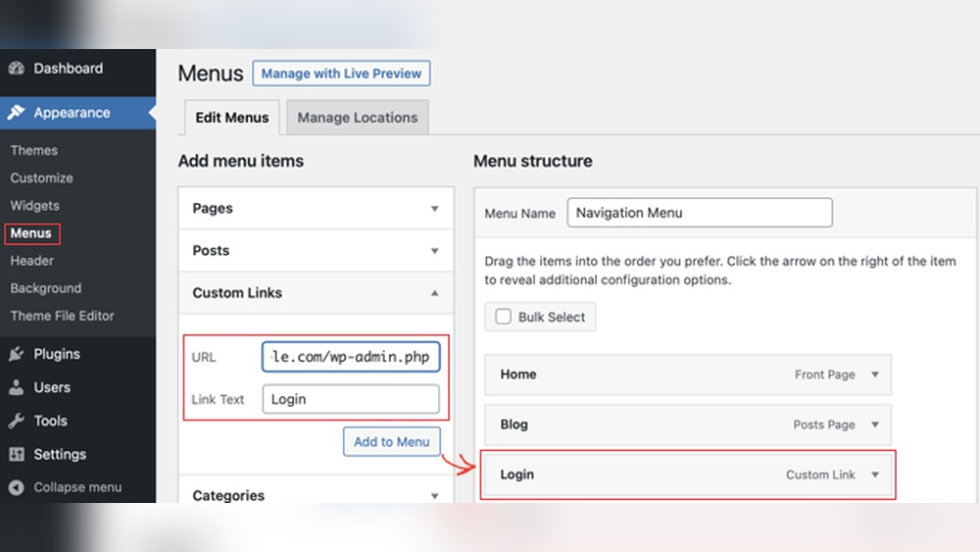This screenshot has width=980, height=552.
Task: Click Manage with Live Preview button
Action: click(341, 74)
